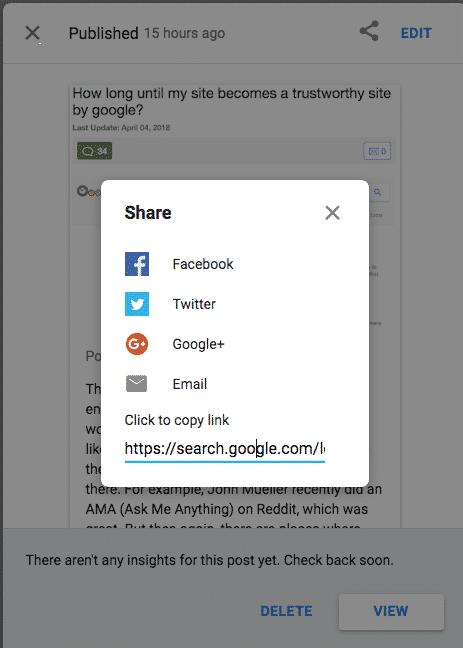Click the Google+ circle icon
Screen dimensions: 463x648
(x=137, y=344)
